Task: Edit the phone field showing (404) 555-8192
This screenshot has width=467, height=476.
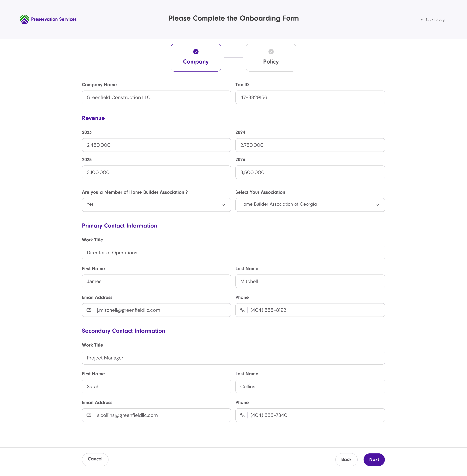Action: 310,310
